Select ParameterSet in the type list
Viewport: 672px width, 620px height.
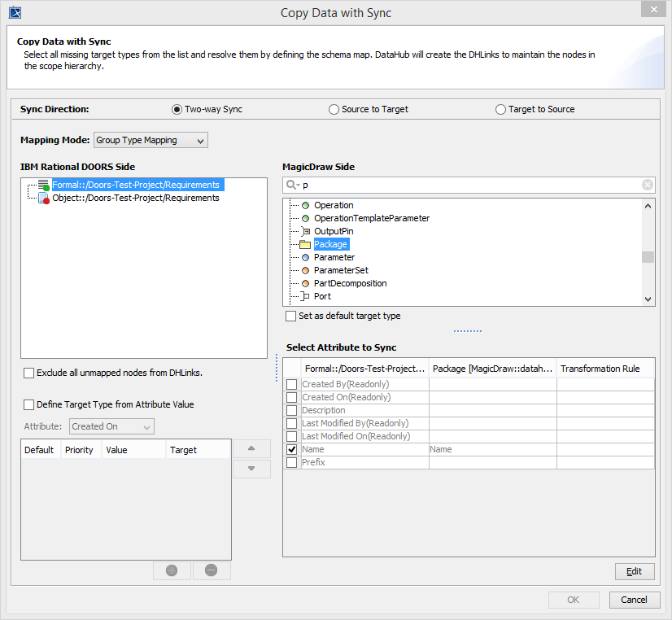[x=341, y=270]
